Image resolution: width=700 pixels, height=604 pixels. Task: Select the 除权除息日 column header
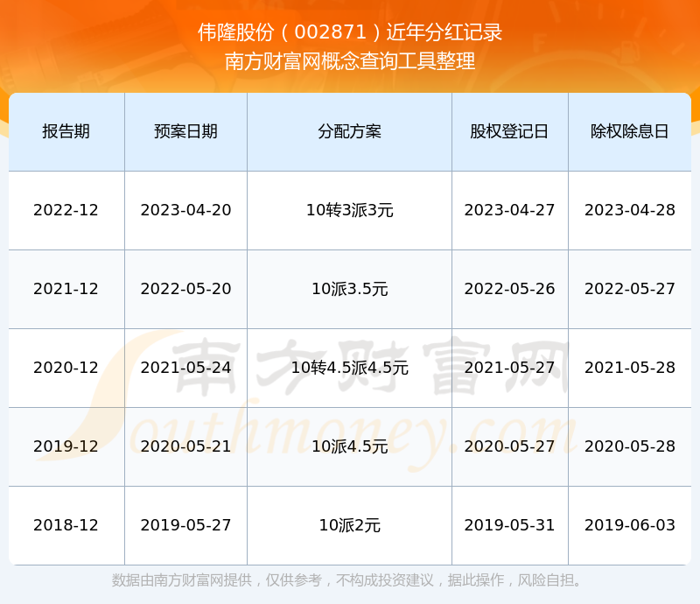(629, 131)
